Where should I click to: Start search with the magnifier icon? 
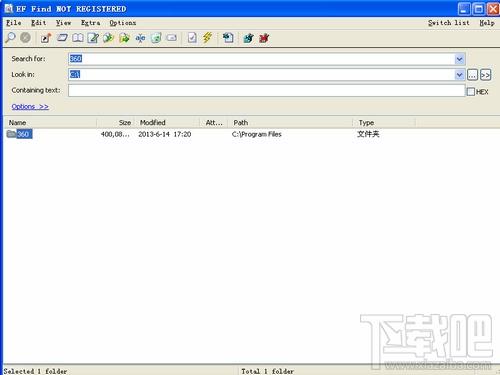point(10,38)
